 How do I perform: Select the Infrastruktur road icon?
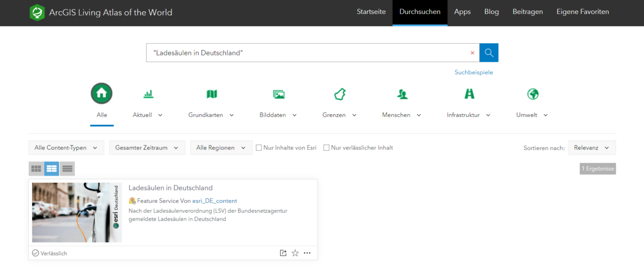469,94
